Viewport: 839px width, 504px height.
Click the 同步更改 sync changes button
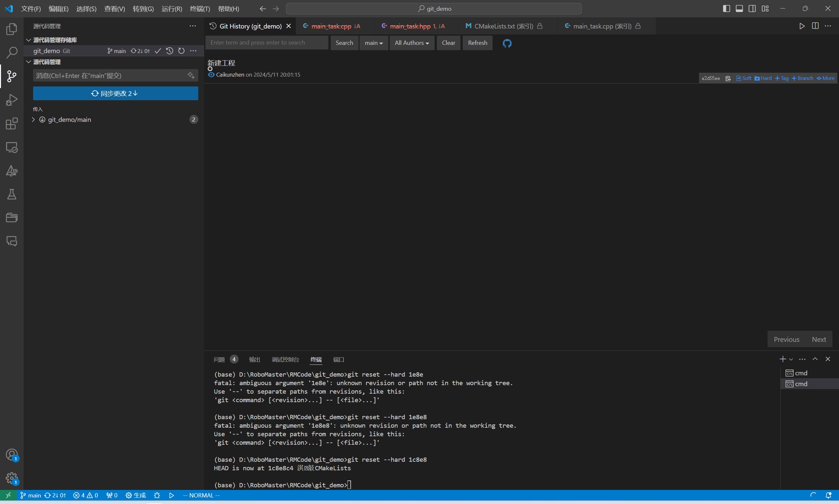point(116,93)
